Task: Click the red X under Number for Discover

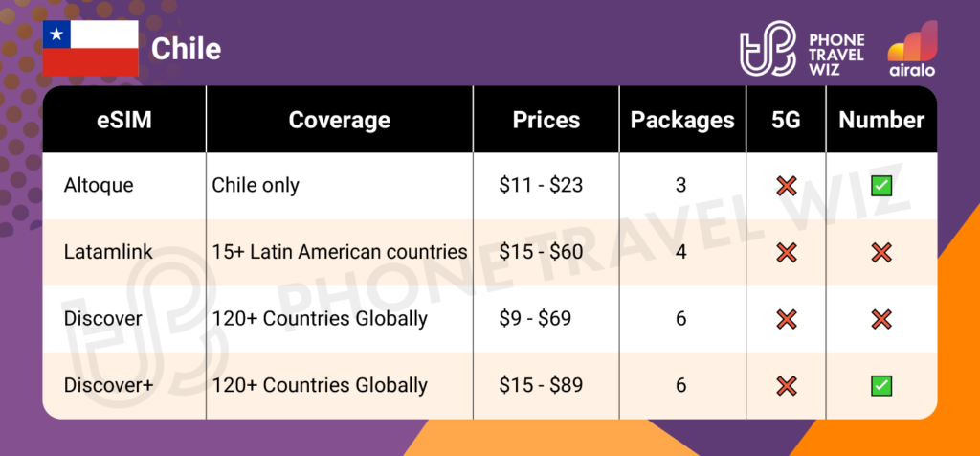Action: [881, 319]
